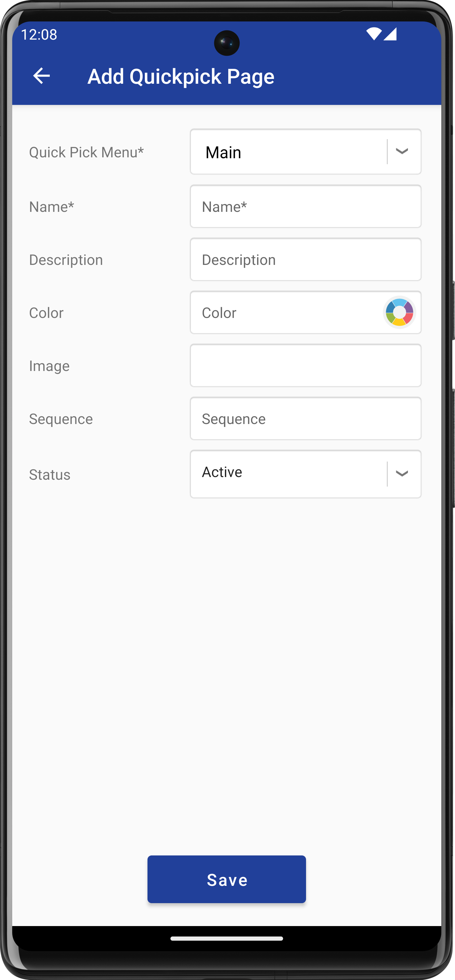Expand the Quick Pick Menu chevron
This screenshot has width=455, height=980.
pyautogui.click(x=402, y=151)
